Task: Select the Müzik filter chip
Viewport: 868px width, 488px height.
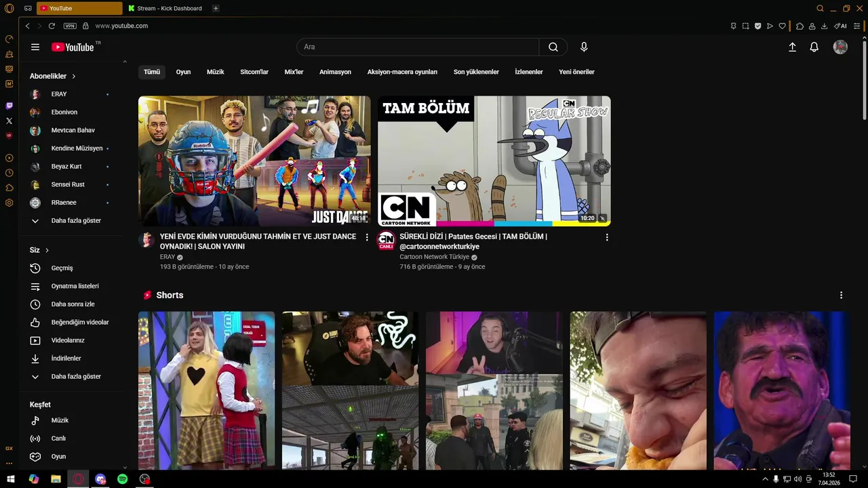Action: pos(215,72)
